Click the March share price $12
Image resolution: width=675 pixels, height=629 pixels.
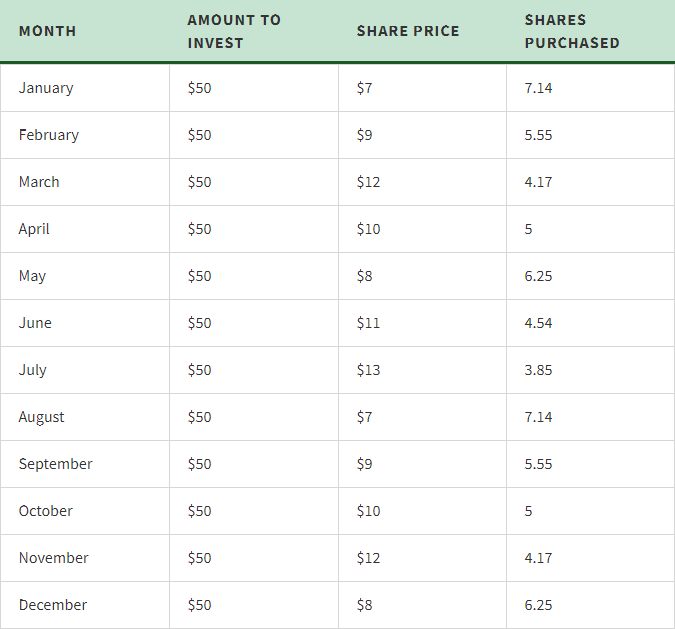click(368, 182)
